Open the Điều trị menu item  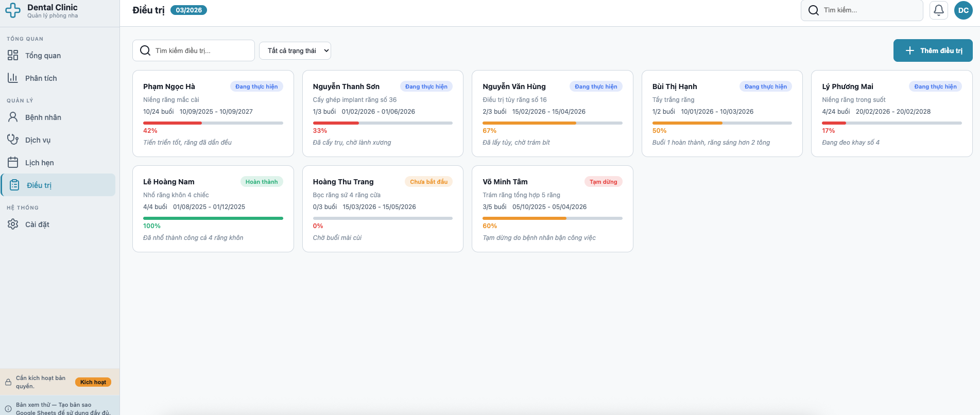59,185
